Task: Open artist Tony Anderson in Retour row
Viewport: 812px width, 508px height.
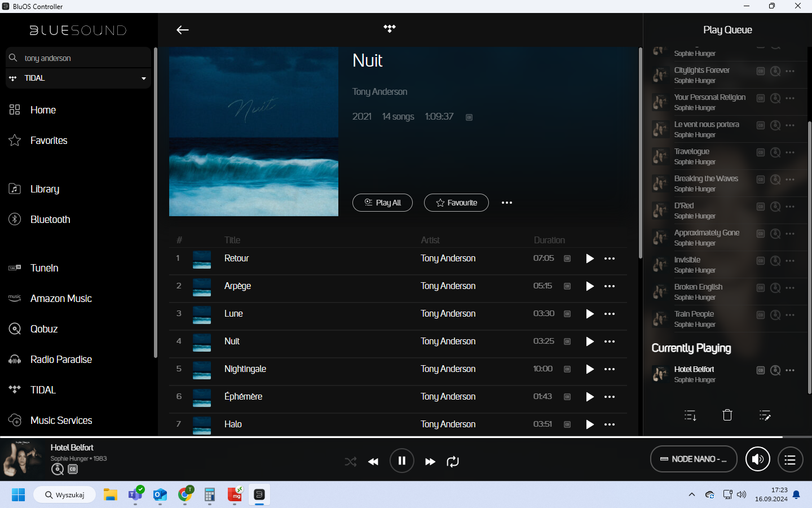Action: (448, 258)
